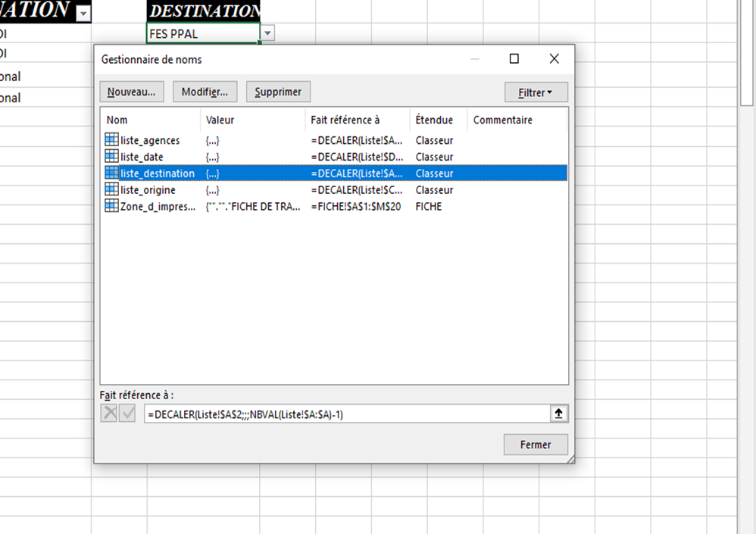Open the Filtrer dropdown menu

[x=536, y=92]
